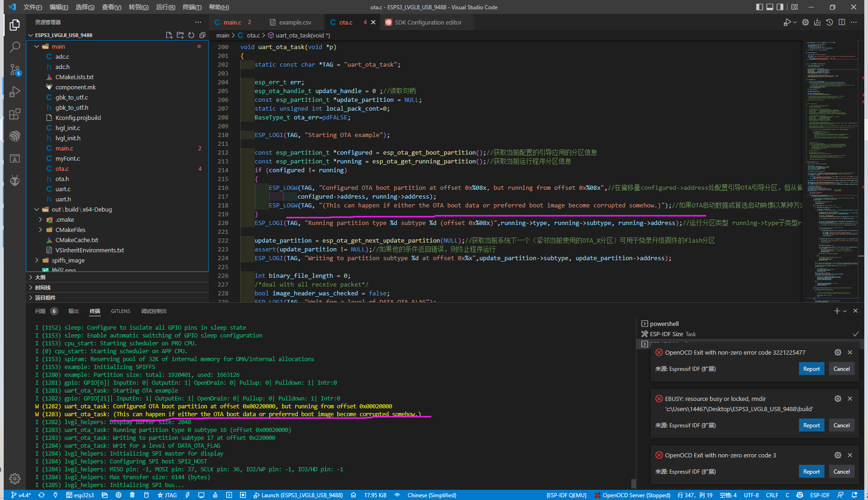Create a new file in explorer
This screenshot has height=500, width=868.
(169, 35)
